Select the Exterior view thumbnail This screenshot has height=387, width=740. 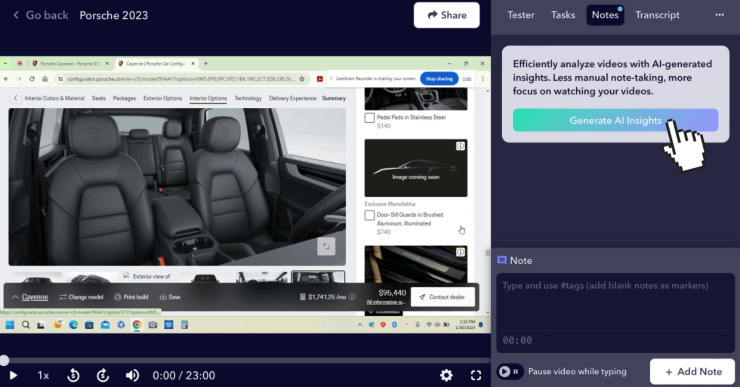147,277
